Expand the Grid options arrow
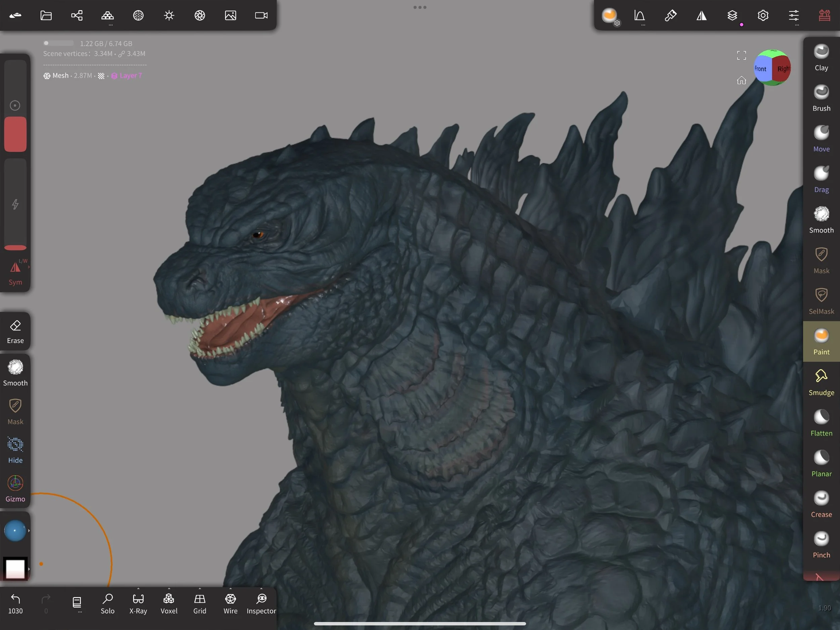This screenshot has height=630, width=840. (x=200, y=589)
